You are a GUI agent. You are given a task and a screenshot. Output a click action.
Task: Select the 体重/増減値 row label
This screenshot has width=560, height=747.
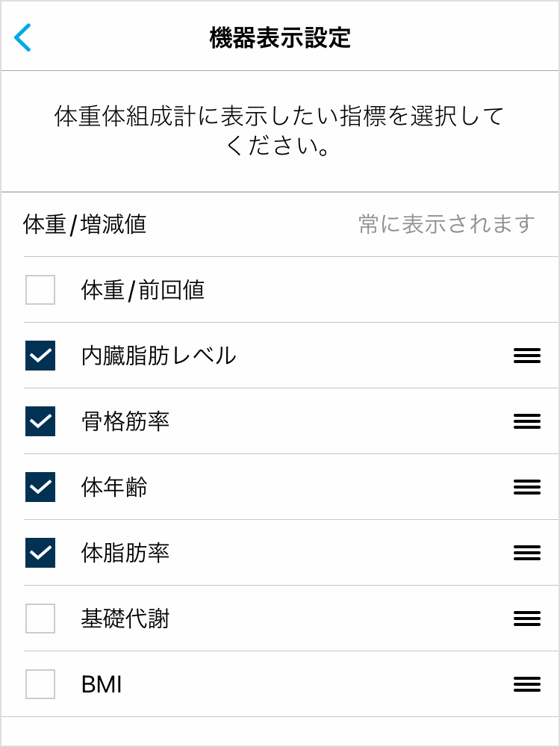[x=84, y=224]
